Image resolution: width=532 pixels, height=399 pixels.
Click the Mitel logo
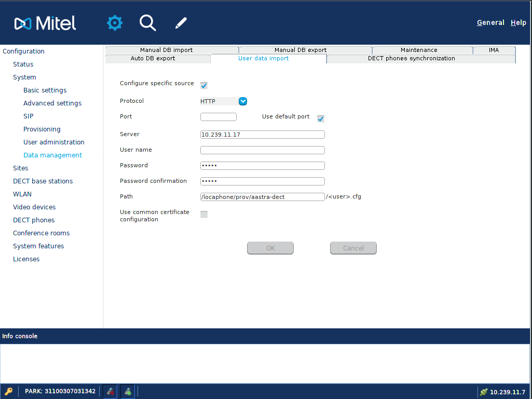pos(45,23)
